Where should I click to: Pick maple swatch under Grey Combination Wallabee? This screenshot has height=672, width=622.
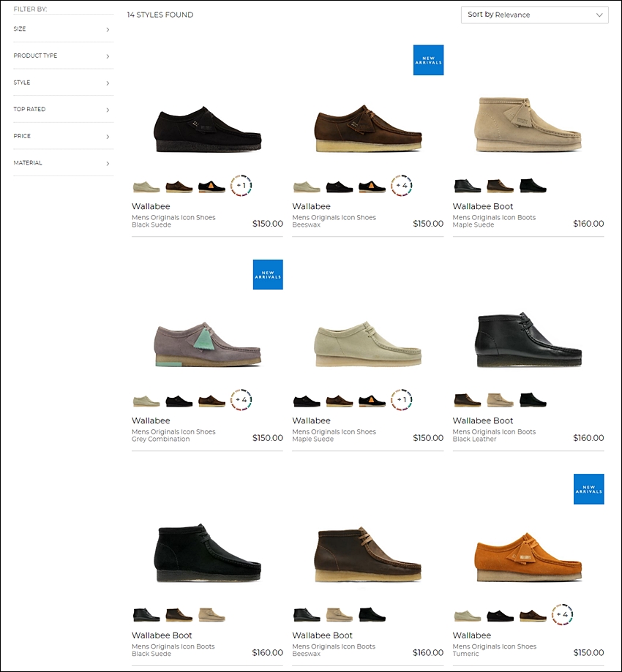click(146, 401)
